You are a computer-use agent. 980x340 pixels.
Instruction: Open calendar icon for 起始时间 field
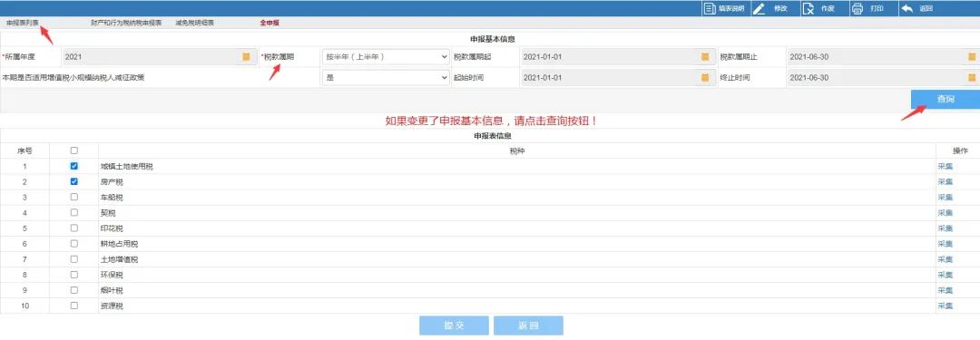click(x=705, y=77)
